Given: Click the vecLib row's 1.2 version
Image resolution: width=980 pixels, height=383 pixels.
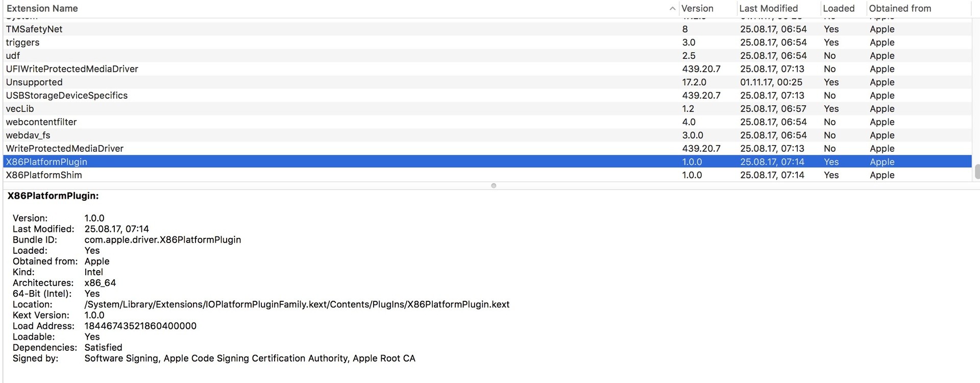Looking at the screenshot, I should click(x=688, y=109).
